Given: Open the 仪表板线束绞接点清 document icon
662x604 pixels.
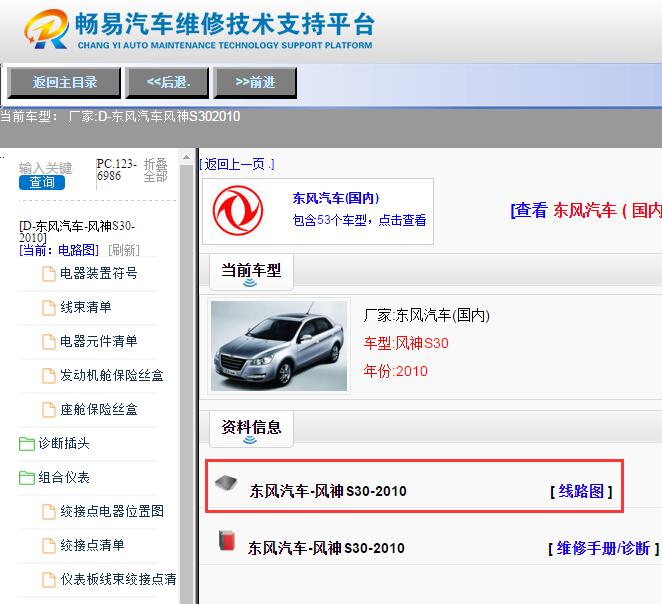Looking at the screenshot, I should 49,580.
